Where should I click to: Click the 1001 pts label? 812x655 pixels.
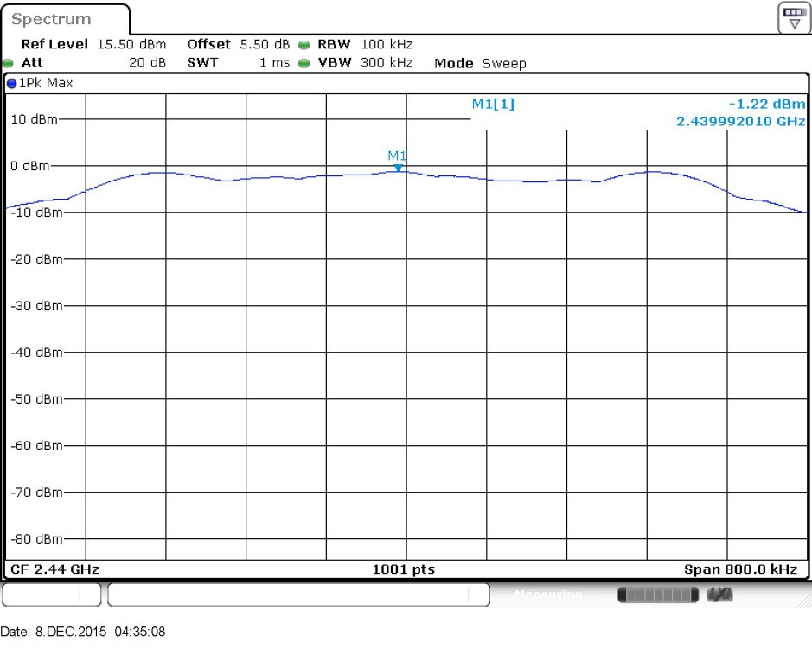404,569
